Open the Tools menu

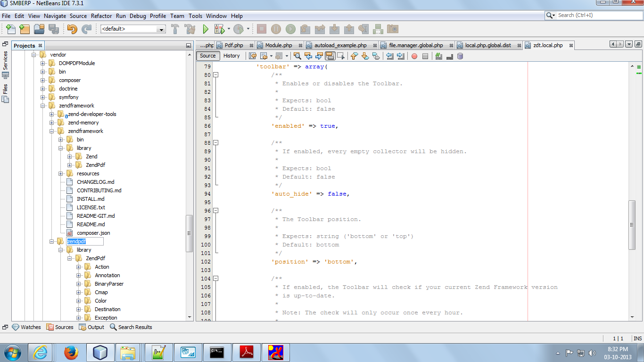pyautogui.click(x=195, y=16)
